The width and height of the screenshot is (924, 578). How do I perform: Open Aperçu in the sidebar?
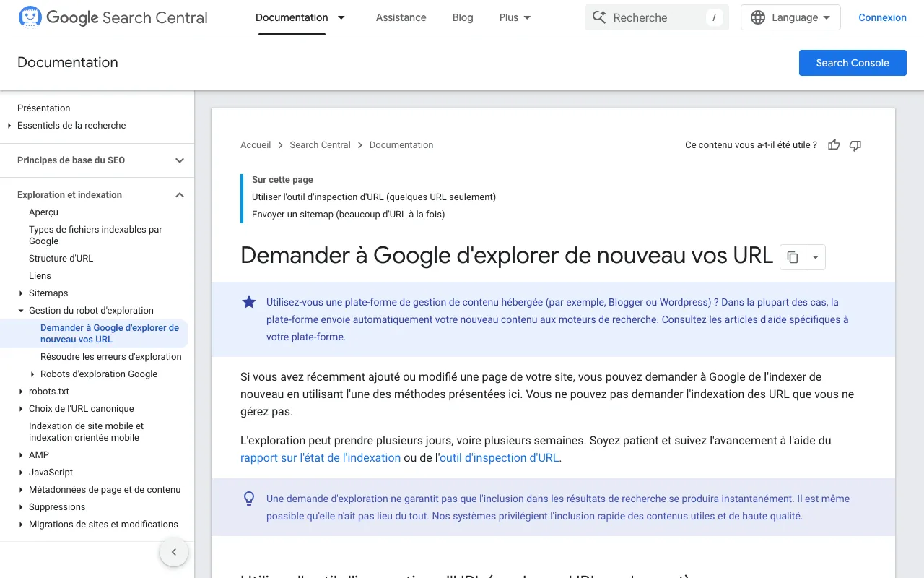43,212
